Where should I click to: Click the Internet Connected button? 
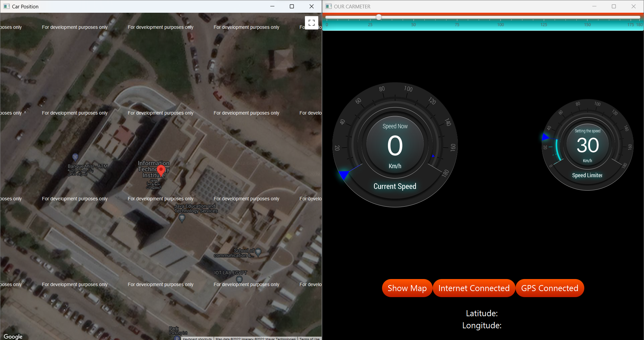474,288
